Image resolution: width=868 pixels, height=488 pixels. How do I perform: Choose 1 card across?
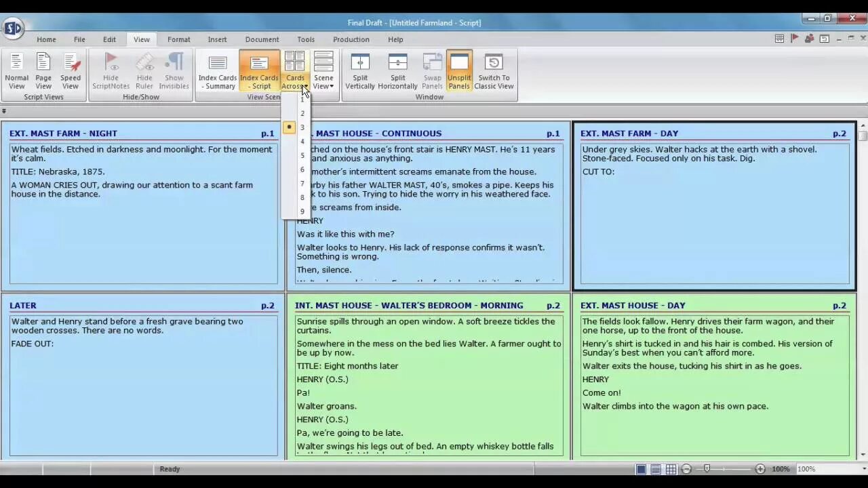click(302, 100)
